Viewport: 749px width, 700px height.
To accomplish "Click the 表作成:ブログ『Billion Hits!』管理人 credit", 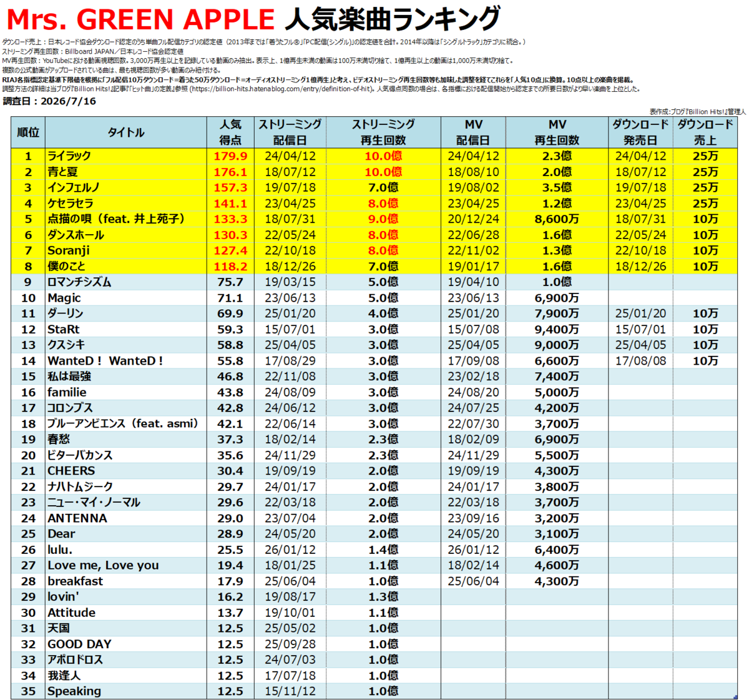I will pyautogui.click(x=697, y=112).
